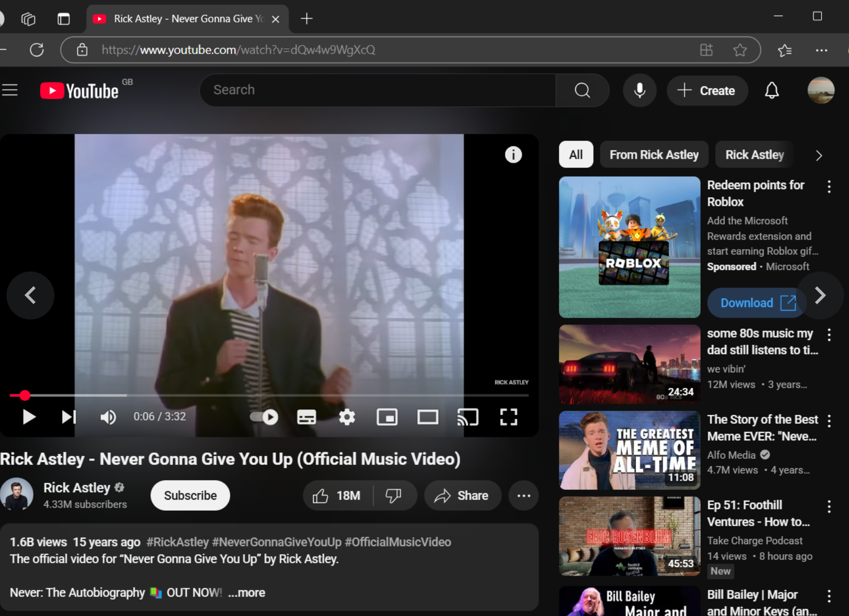Open more actions on the Roblox ad

[x=829, y=187]
